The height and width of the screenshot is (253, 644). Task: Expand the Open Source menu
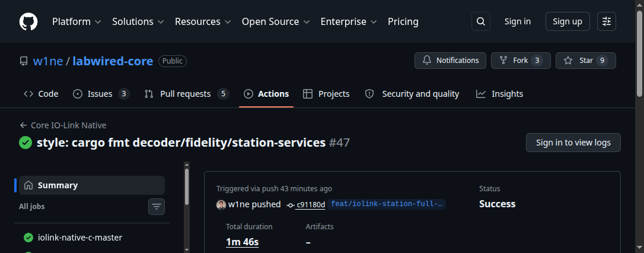click(276, 21)
